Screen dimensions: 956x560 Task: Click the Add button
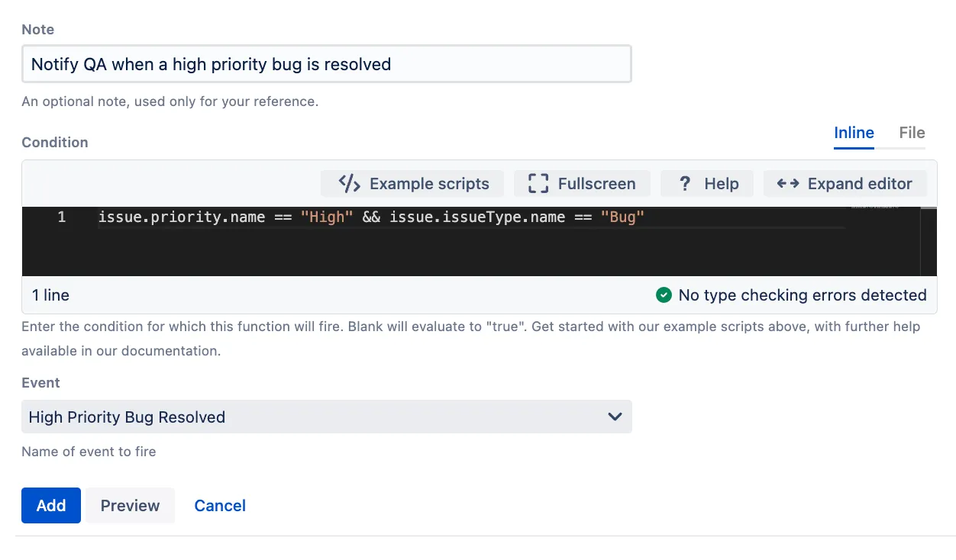pyautogui.click(x=51, y=505)
